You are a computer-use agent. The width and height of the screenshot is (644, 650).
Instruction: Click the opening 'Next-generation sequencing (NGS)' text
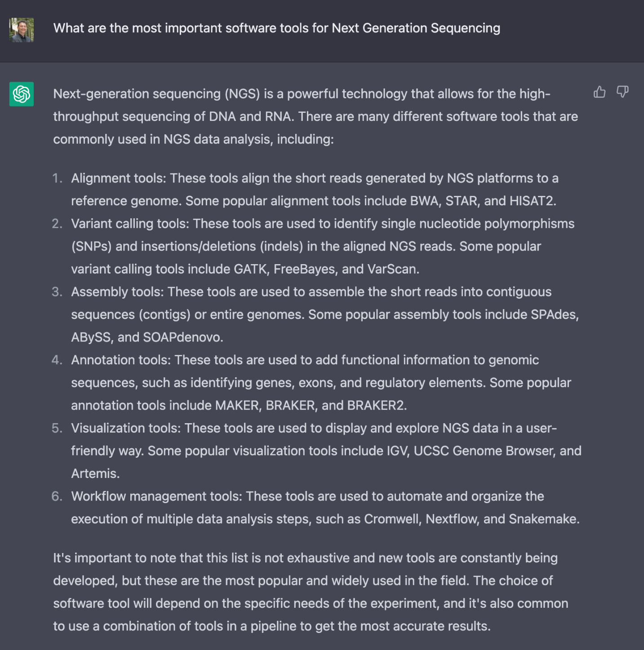156,94
